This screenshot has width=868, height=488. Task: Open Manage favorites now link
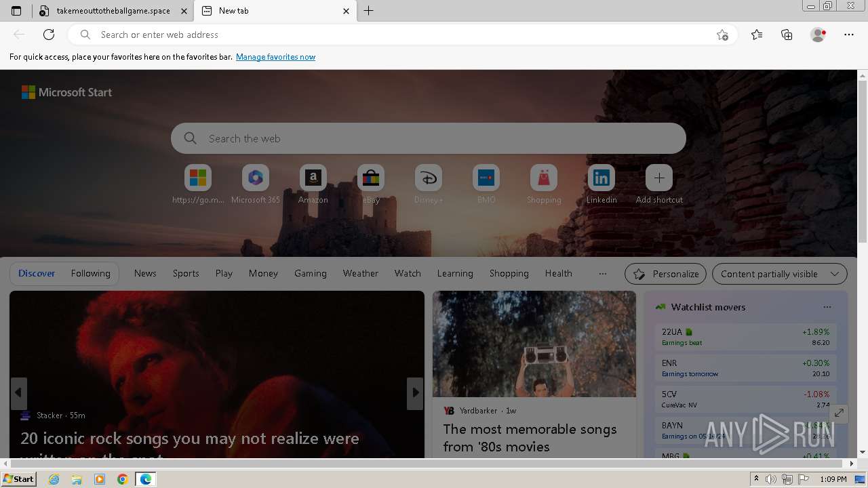click(275, 57)
